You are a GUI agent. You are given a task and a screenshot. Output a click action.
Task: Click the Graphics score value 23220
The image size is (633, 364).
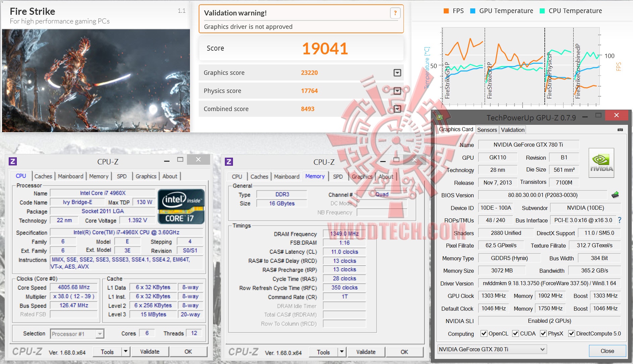pyautogui.click(x=309, y=73)
